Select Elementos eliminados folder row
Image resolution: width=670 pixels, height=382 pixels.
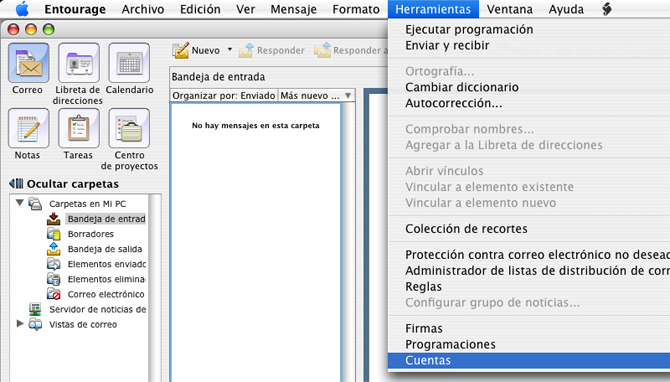[x=79, y=279]
